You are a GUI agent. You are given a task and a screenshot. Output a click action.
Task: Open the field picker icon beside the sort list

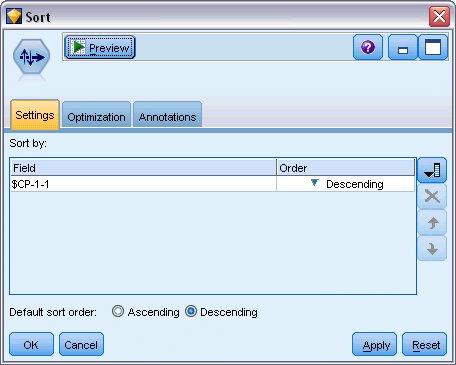point(432,170)
